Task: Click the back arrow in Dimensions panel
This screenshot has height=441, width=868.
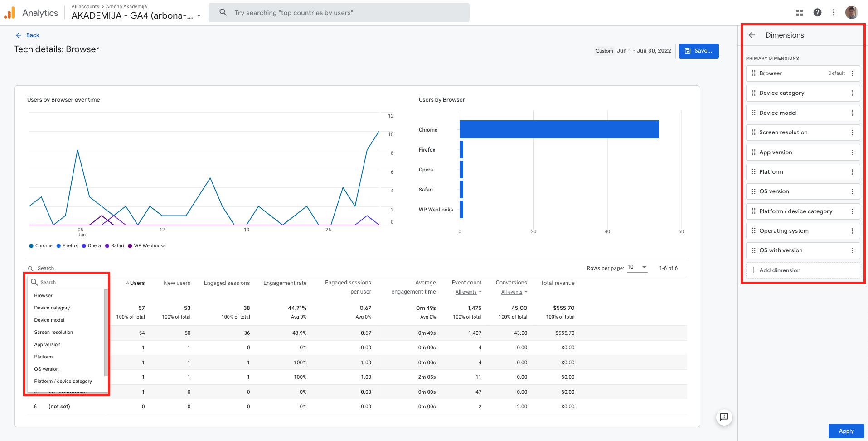Action: [x=752, y=35]
